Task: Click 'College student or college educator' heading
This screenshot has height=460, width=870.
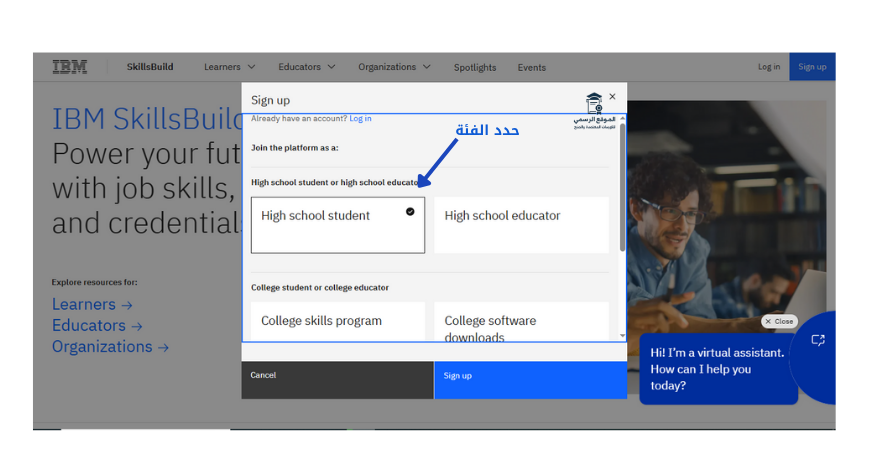Action: point(320,287)
